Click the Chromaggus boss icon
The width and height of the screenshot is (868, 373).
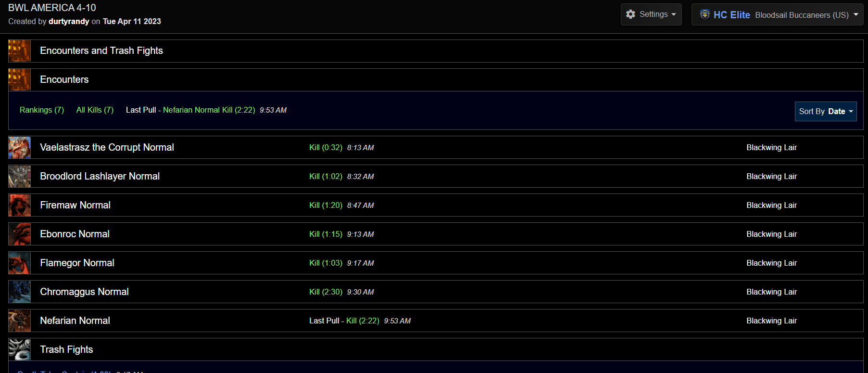(x=19, y=292)
